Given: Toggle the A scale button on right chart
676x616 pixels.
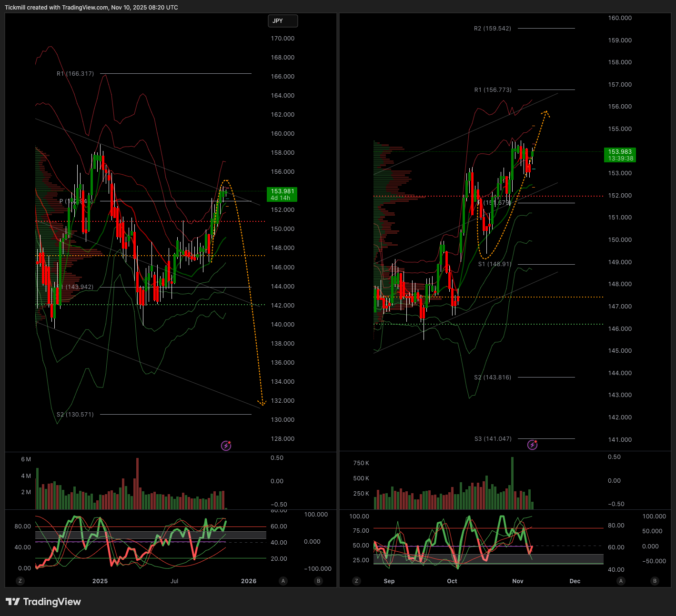Looking at the screenshot, I should (x=620, y=581).
